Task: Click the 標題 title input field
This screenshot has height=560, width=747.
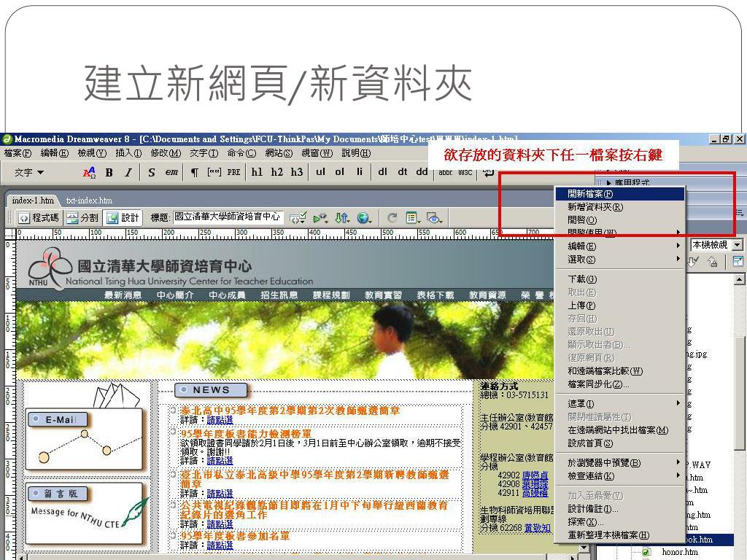Action: [x=228, y=217]
